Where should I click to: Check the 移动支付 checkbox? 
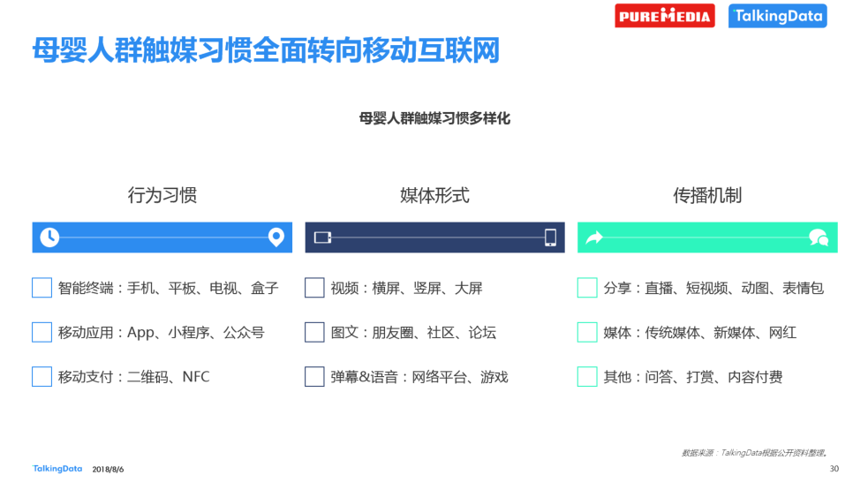[42, 376]
